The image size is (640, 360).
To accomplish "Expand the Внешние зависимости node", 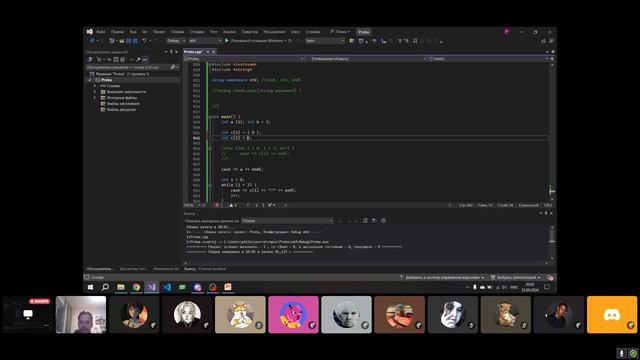I will pos(95,92).
